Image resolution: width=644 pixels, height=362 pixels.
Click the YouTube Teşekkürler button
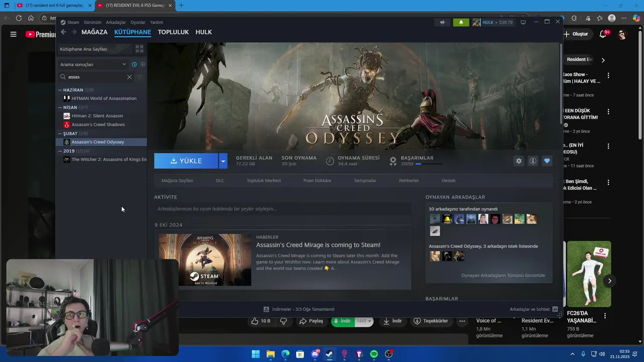click(x=431, y=321)
